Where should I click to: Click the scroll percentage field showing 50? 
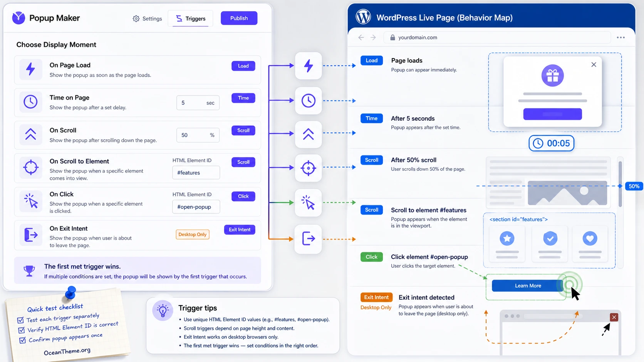(198, 135)
